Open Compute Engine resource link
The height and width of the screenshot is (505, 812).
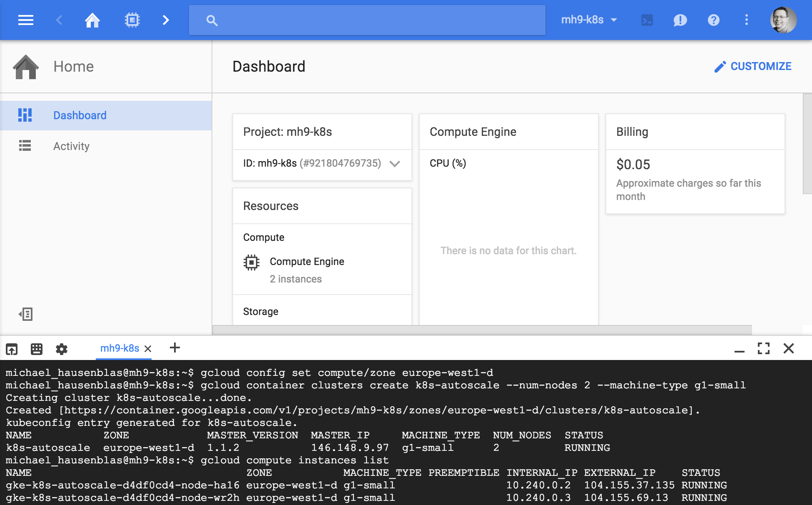pyautogui.click(x=307, y=261)
